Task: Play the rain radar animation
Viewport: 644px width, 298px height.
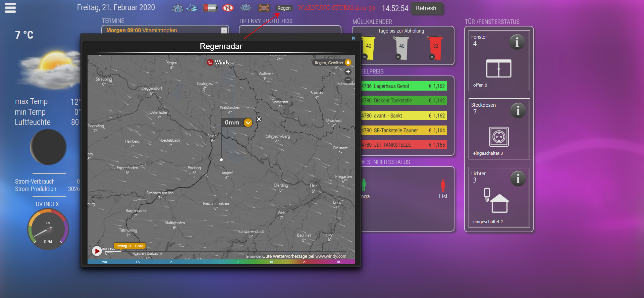Action: tap(97, 251)
